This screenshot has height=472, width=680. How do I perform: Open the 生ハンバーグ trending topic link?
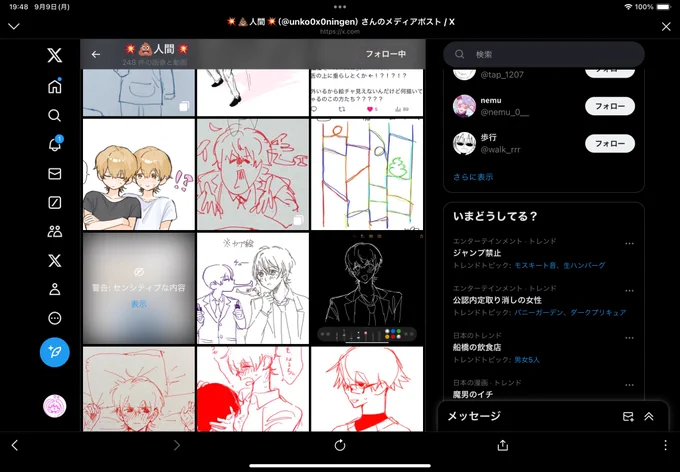coord(584,265)
